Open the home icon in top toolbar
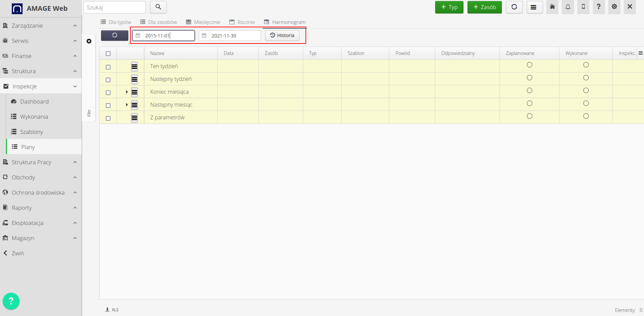Screen dimensions: 644x316 552,7
